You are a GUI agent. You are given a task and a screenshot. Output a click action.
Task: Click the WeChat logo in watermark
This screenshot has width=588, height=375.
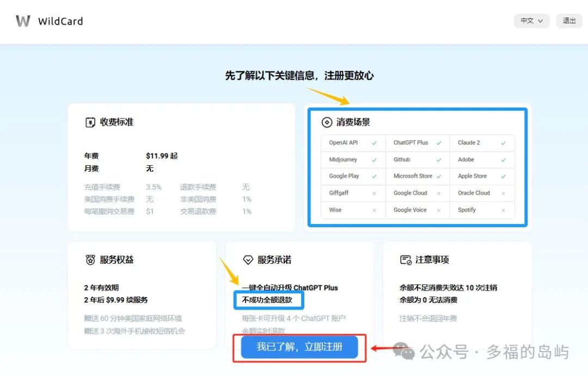(x=403, y=352)
